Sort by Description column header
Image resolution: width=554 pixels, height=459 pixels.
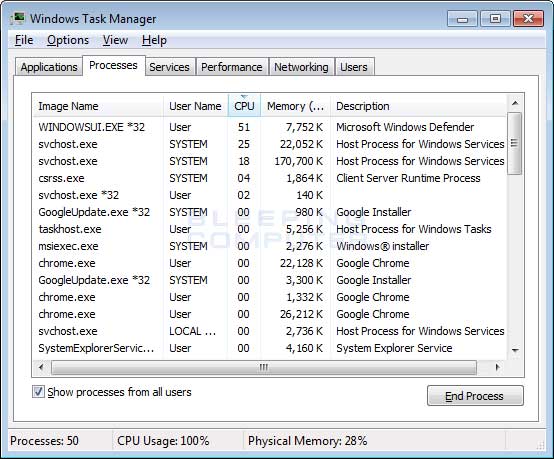(x=418, y=106)
